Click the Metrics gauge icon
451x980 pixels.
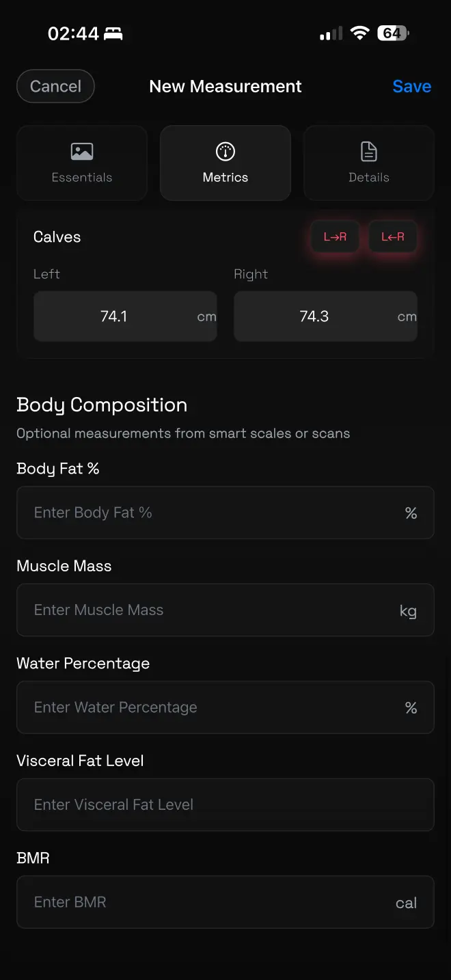click(x=225, y=152)
